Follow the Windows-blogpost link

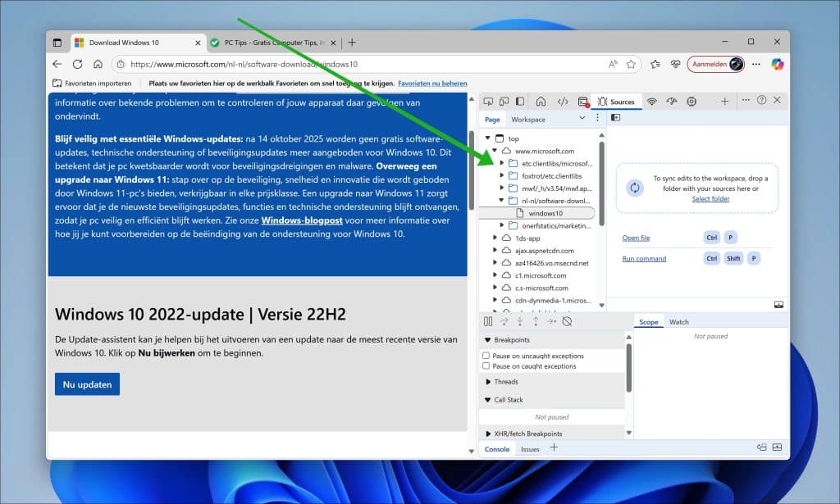point(302,220)
